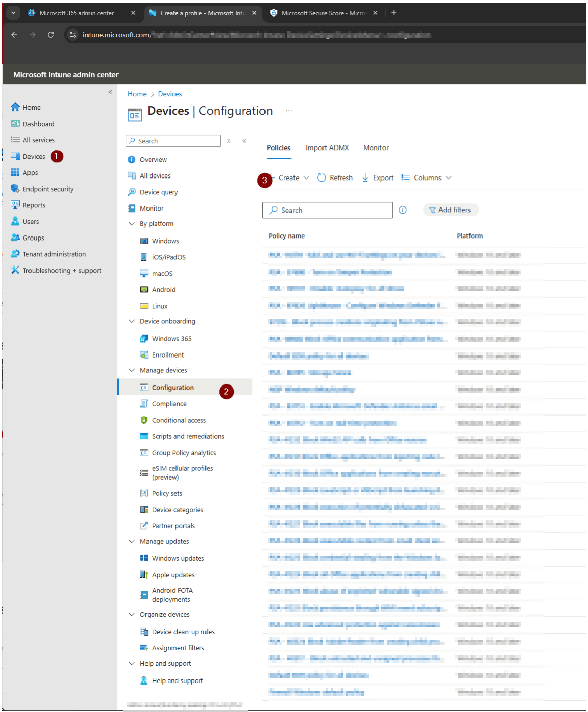Open All services in left navigation
The height and width of the screenshot is (712, 588).
pos(38,140)
